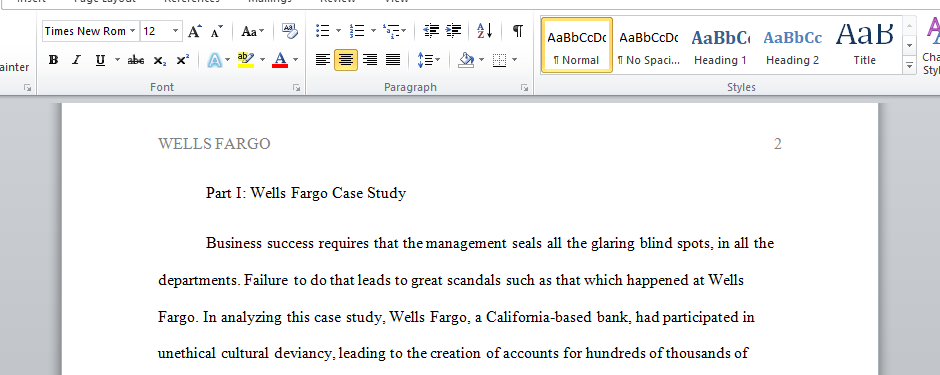
Task: Toggle strikethrough formatting
Action: click(x=136, y=60)
